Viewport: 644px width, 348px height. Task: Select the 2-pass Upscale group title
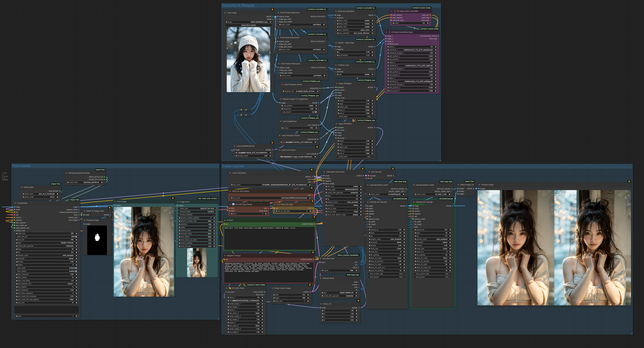pyautogui.click(x=233, y=166)
